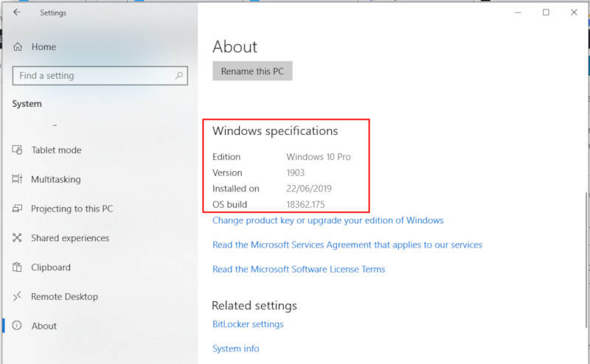Viewport: 590px width, 364px height.
Task: Focus the Find a setting search box
Action: coord(100,76)
